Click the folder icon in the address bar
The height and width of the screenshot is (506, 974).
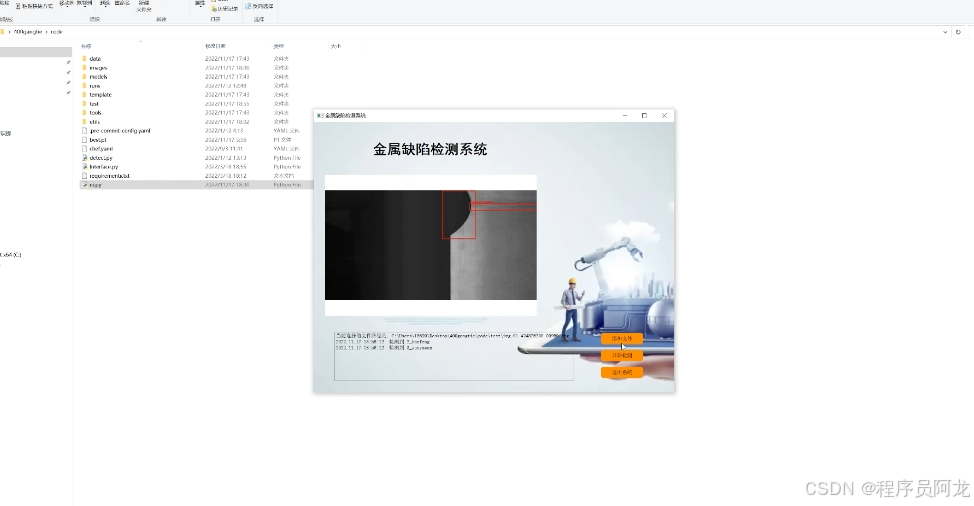click(2, 32)
